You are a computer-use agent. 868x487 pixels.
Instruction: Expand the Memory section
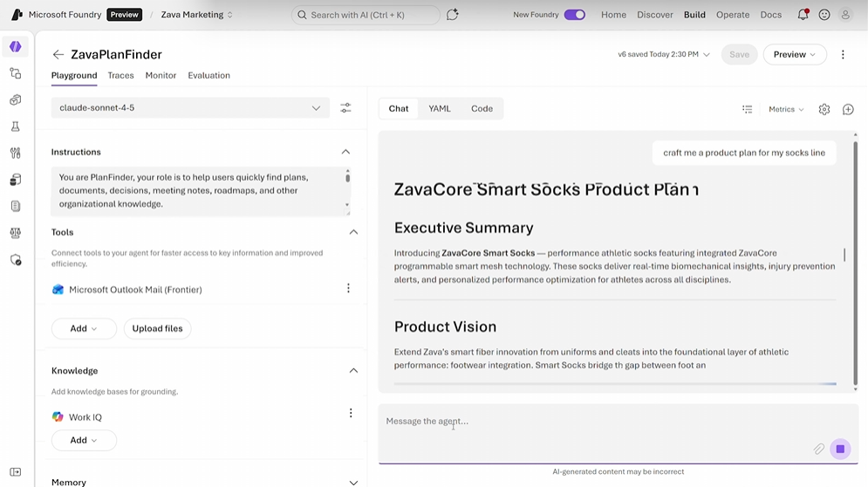point(353,482)
